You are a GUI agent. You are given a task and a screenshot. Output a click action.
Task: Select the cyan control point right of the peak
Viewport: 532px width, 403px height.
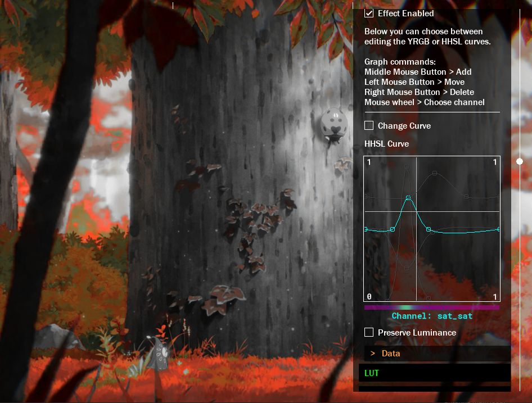pyautogui.click(x=429, y=229)
